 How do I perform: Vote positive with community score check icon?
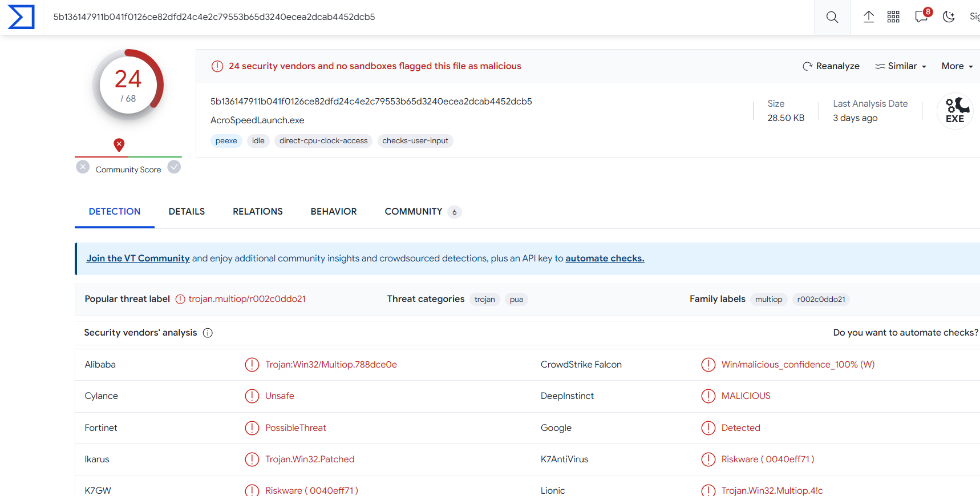click(x=174, y=167)
